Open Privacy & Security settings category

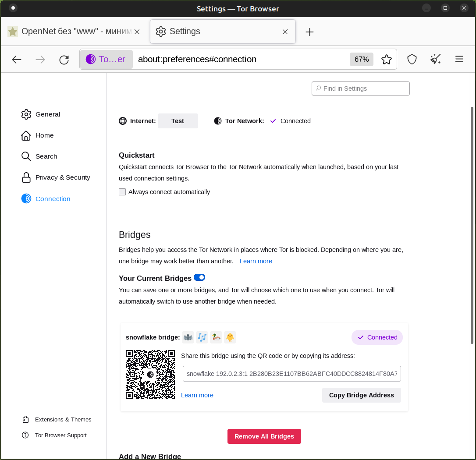coord(62,177)
